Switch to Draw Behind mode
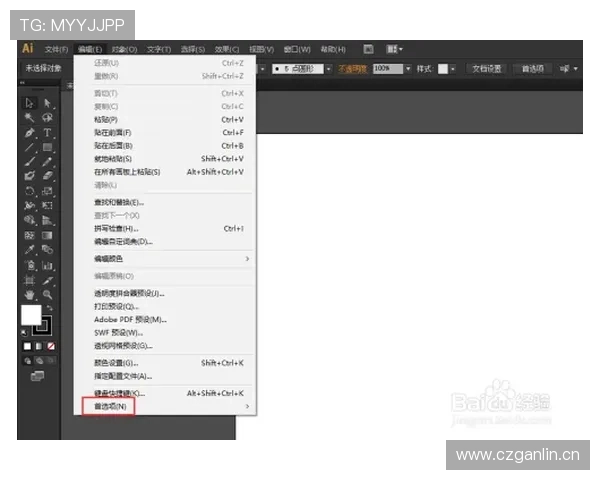 click(39, 361)
